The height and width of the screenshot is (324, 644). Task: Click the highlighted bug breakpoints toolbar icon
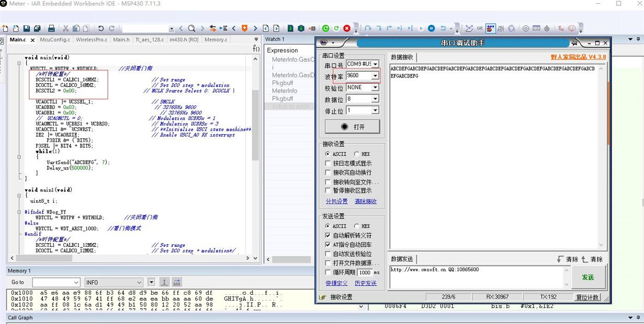point(491,28)
